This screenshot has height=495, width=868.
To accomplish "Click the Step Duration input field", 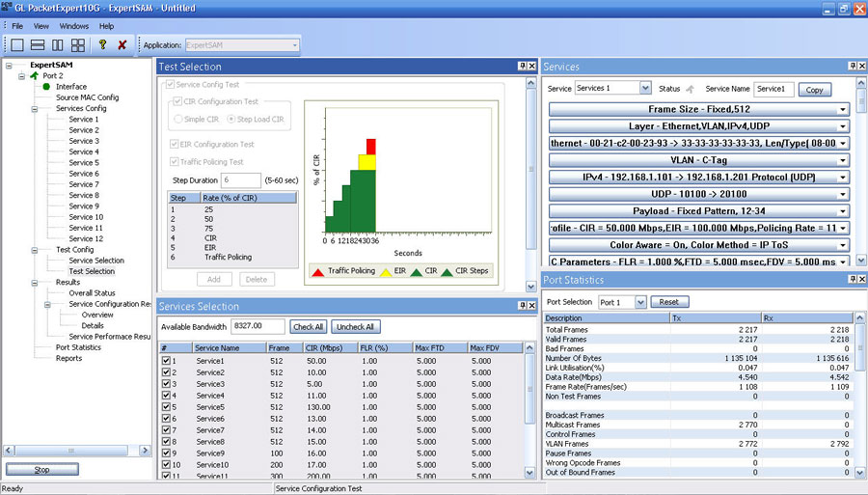I will 241,180.
